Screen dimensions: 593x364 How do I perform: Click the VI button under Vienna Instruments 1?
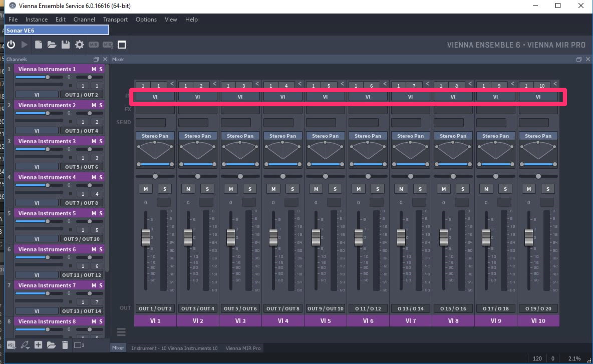[37, 95]
